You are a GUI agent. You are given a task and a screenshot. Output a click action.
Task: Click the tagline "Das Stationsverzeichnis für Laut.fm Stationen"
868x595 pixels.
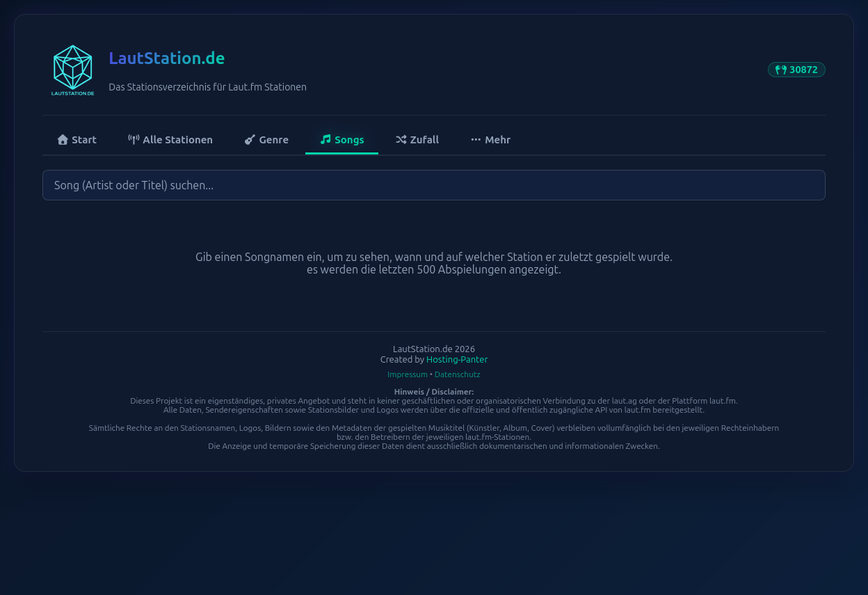pyautogui.click(x=207, y=87)
